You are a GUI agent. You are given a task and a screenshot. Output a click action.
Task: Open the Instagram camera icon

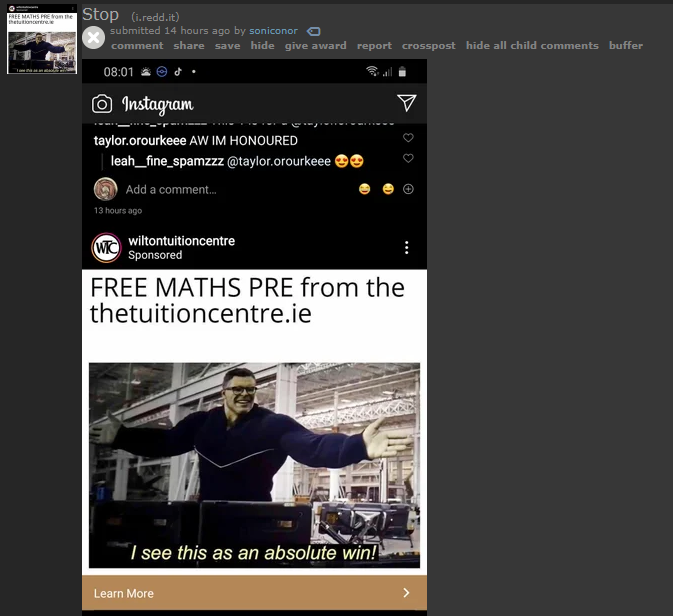(x=102, y=104)
